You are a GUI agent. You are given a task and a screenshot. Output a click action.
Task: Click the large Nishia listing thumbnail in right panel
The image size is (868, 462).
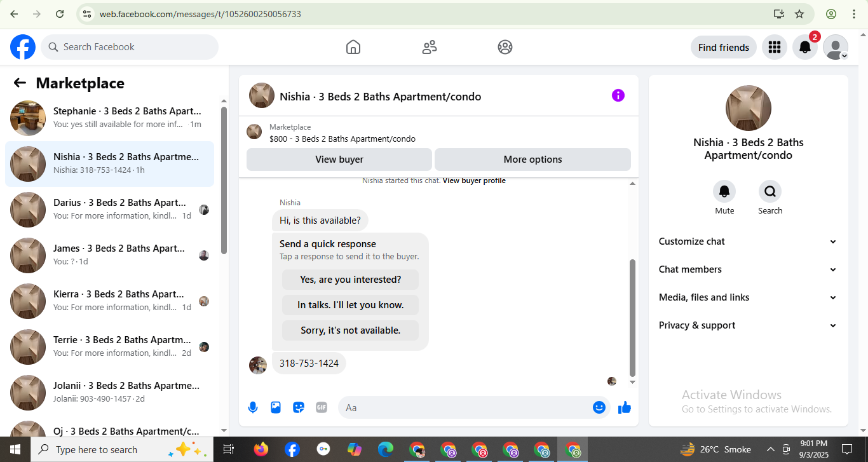point(749,108)
